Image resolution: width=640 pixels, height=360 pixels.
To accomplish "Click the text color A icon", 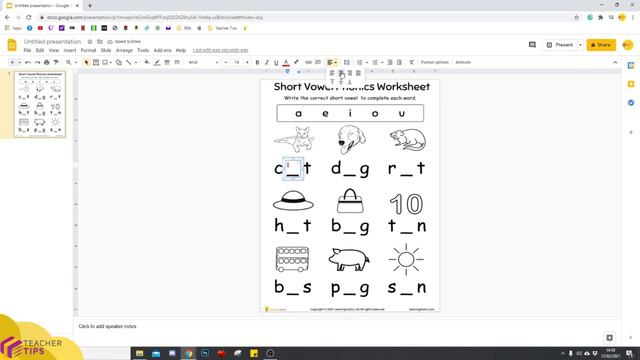I will click(x=286, y=62).
